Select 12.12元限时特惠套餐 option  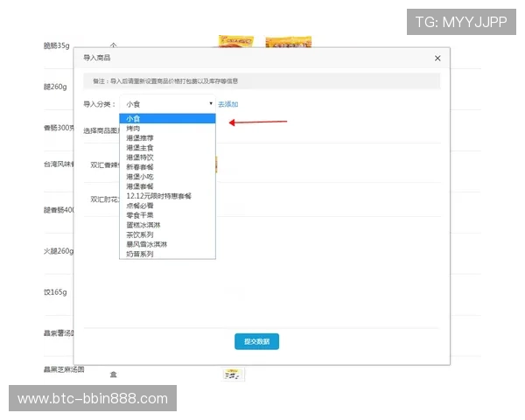pos(167,196)
